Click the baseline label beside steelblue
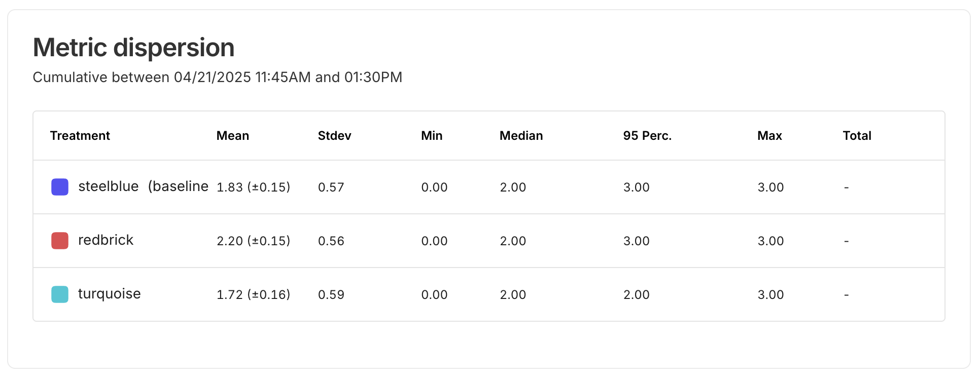 pyautogui.click(x=178, y=186)
